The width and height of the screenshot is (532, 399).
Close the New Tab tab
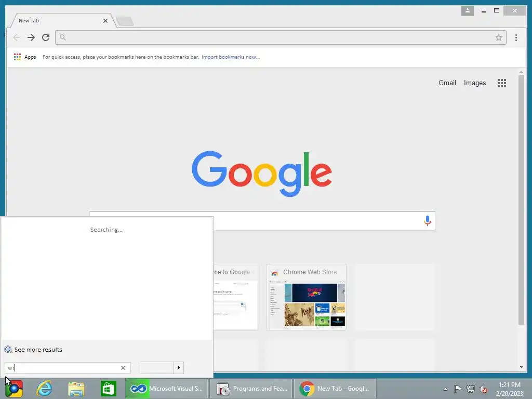pyautogui.click(x=105, y=21)
